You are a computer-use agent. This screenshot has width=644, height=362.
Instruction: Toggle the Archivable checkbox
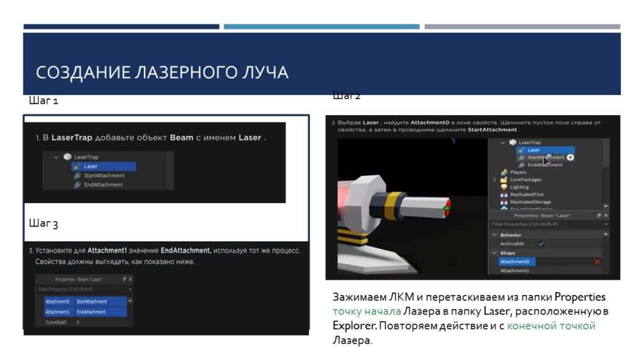[x=541, y=244]
